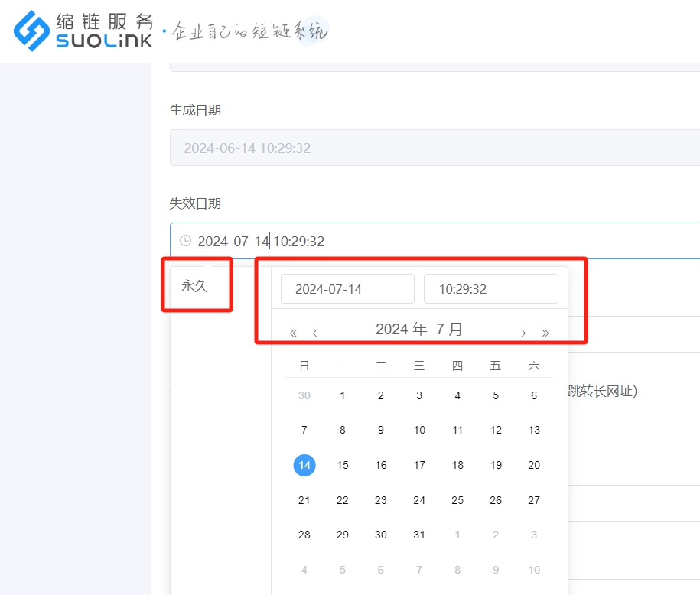Open the 7 月 month selector
This screenshot has width=700, height=595.
[x=450, y=330]
